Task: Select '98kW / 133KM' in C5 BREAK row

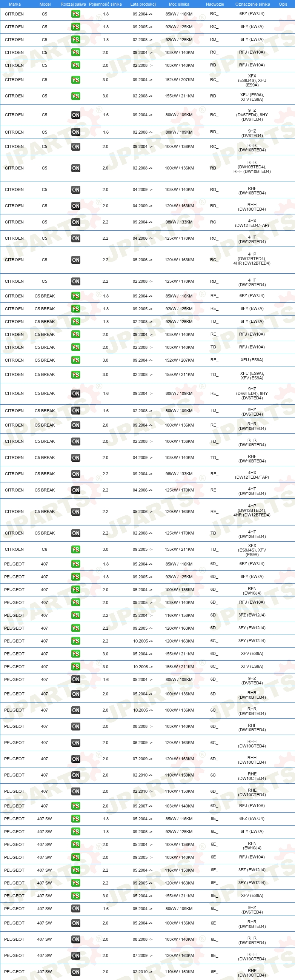Action: click(179, 474)
